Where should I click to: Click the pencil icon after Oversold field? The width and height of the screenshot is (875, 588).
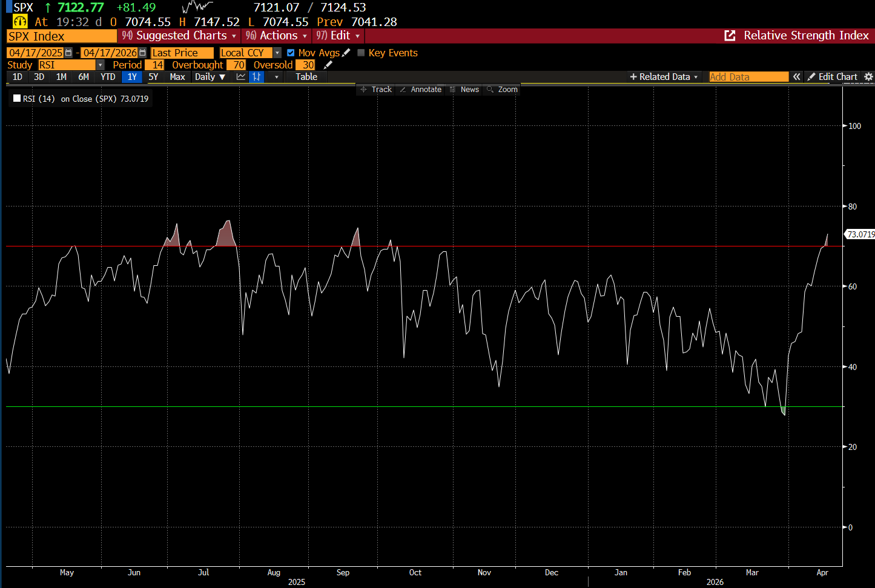click(328, 65)
